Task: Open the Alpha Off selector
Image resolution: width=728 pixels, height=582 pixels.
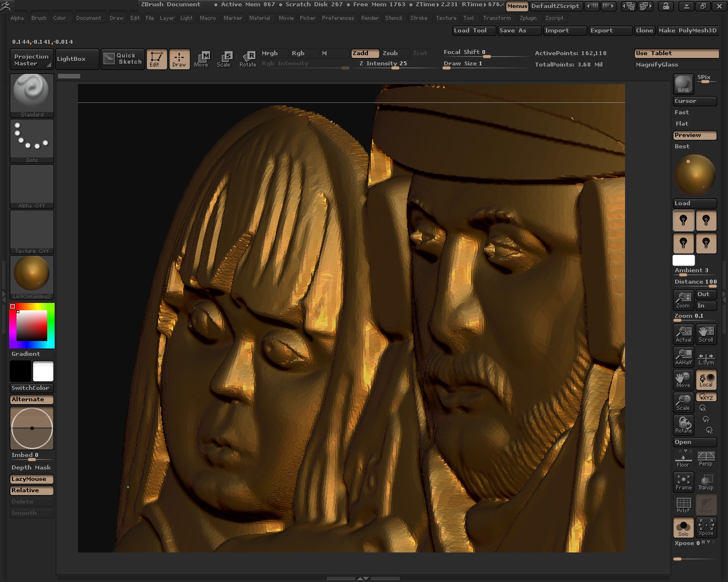Action: 32,186
